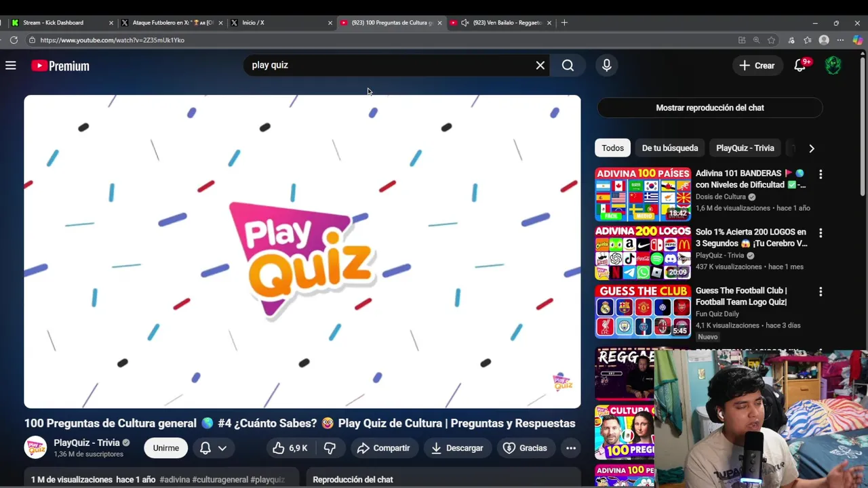This screenshot has height=488, width=868.
Task: Visit Fun Quiz Daily channel
Action: [717, 314]
